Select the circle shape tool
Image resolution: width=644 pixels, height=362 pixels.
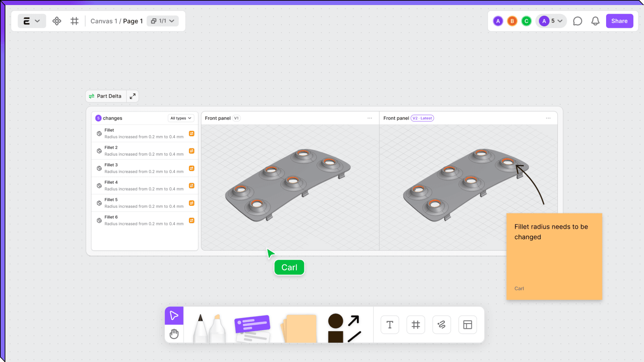coord(335,321)
